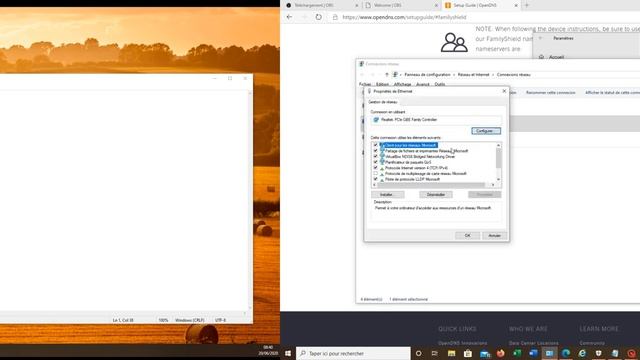Toggle Client pour les réseaux Microsoft checkbox
This screenshot has height=360, width=640.
[x=376, y=145]
